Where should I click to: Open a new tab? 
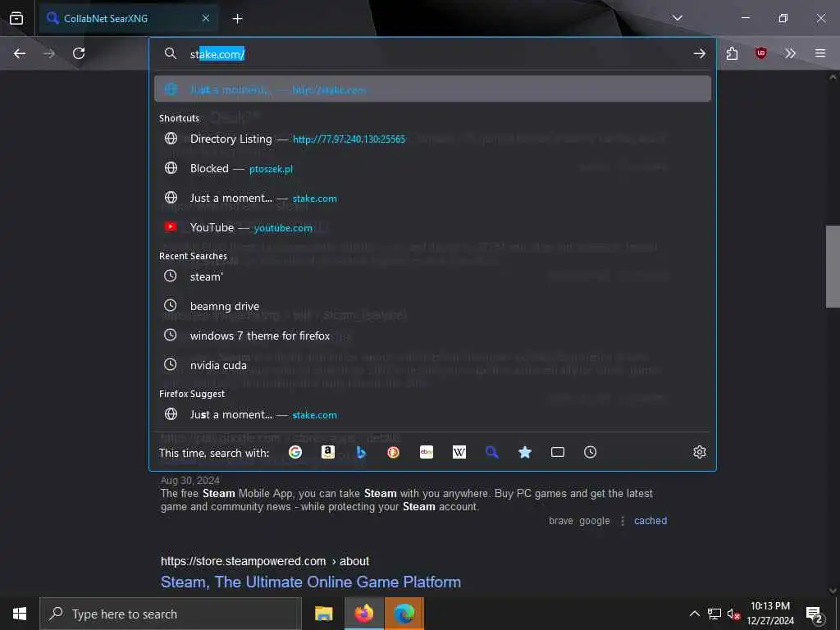[x=237, y=19]
